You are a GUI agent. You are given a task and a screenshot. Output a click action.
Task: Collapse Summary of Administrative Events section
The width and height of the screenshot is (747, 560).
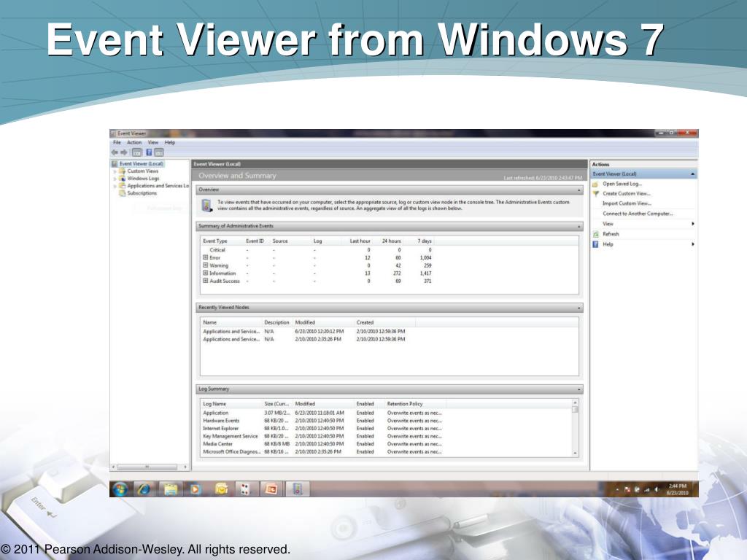(x=578, y=227)
